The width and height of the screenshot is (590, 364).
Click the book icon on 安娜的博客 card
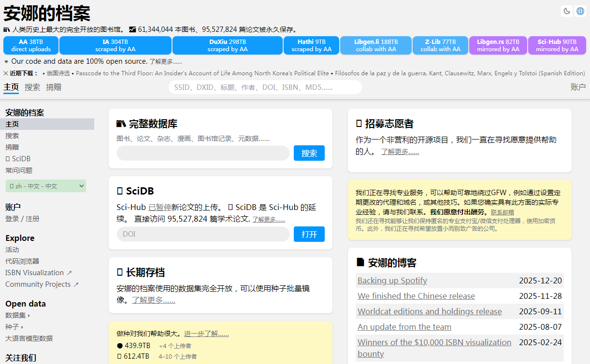point(360,262)
